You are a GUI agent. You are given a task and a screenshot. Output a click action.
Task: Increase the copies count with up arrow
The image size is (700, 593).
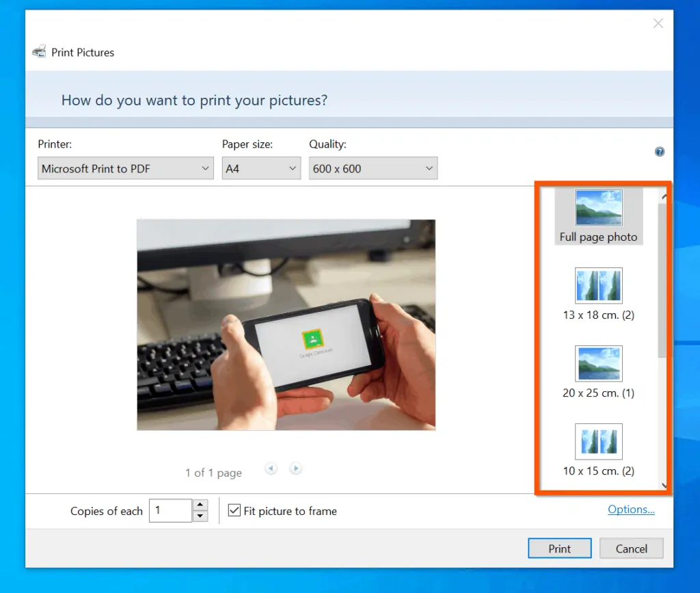[200, 505]
